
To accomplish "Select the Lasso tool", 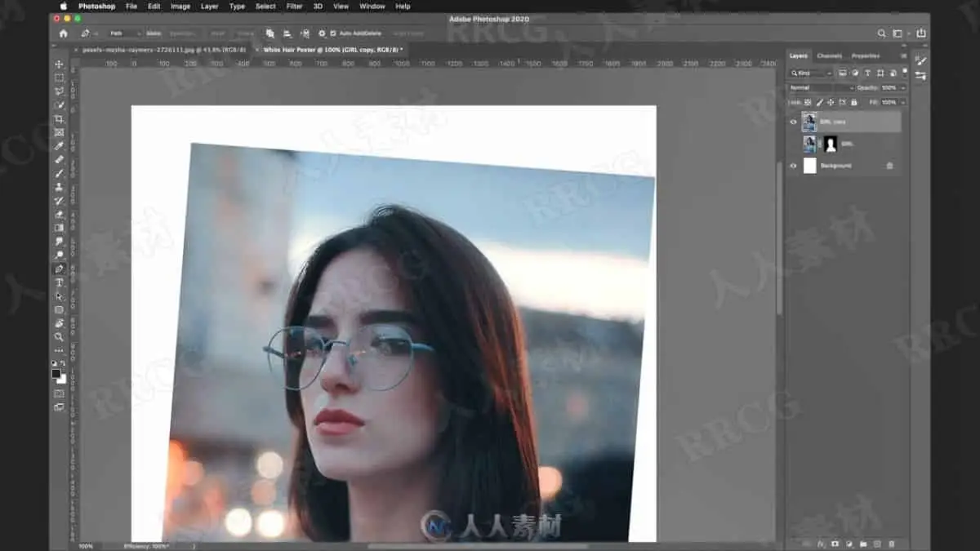I will coord(59,91).
